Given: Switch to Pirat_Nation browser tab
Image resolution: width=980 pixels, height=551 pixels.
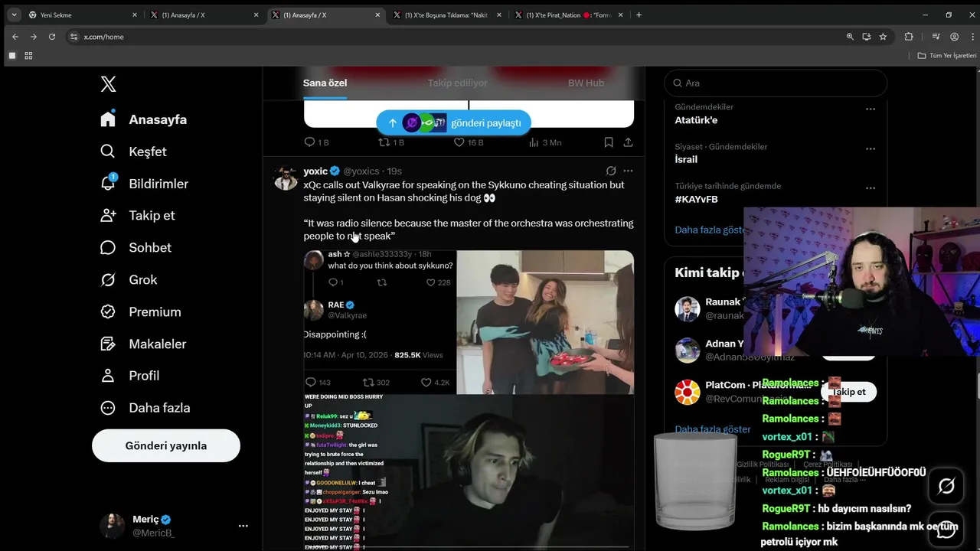Looking at the screenshot, I should pos(570,15).
